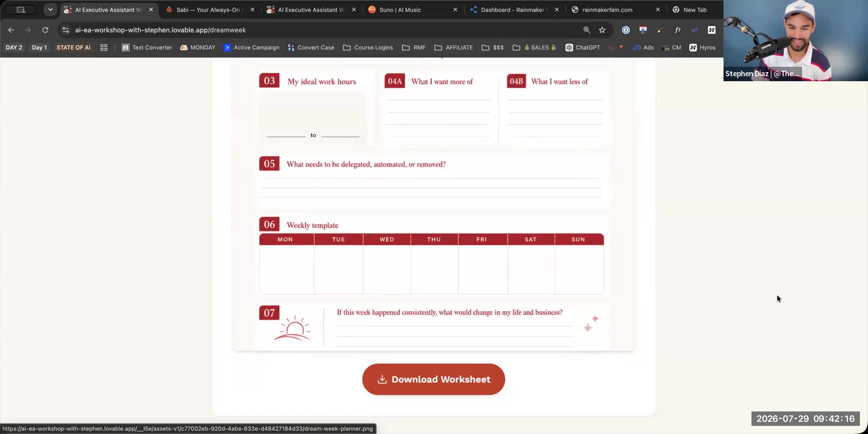The height and width of the screenshot is (434, 868).
Task: Open site information icon in address bar
Action: (x=65, y=30)
